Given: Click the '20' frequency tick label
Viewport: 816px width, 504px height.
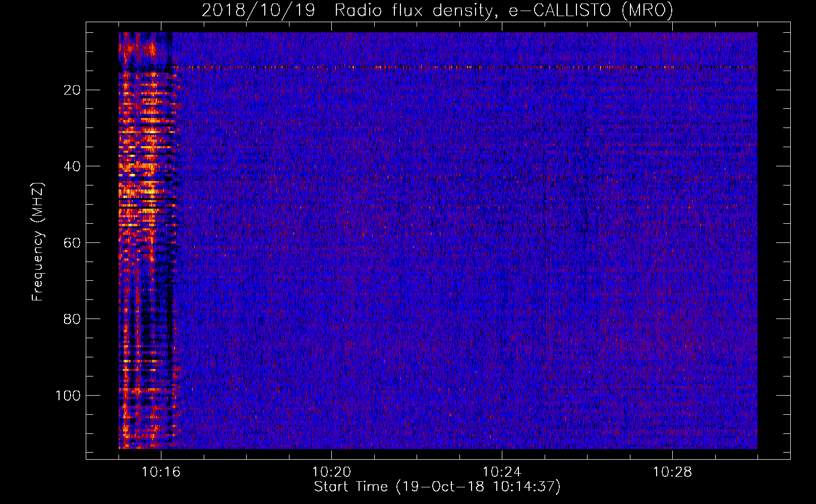Looking at the screenshot, I should pos(73,90).
